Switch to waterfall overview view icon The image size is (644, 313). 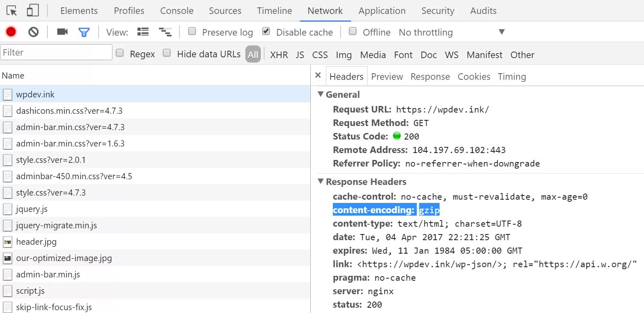coord(165,32)
